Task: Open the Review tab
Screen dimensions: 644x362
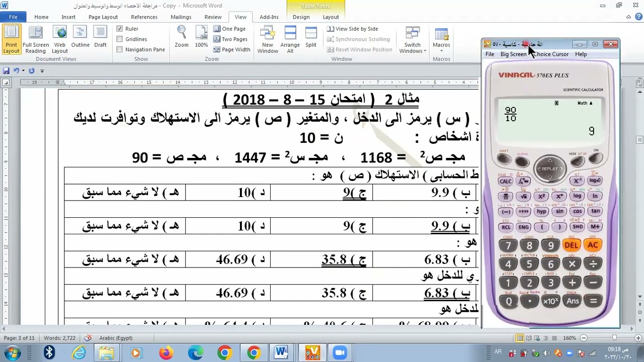Action: [213, 17]
